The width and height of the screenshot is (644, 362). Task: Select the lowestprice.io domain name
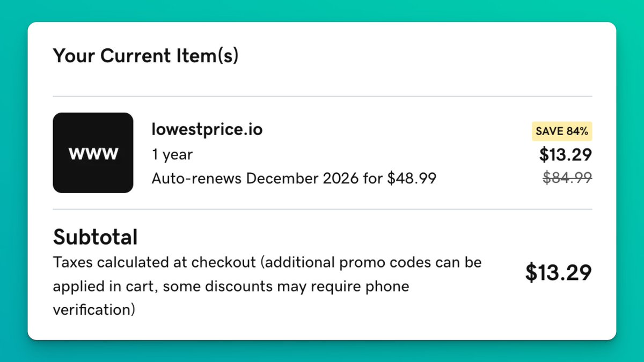click(x=207, y=129)
